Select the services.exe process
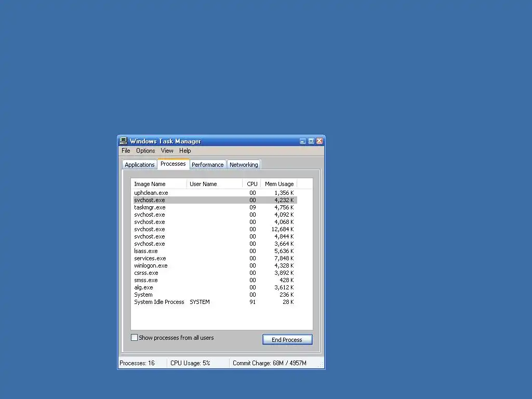The height and width of the screenshot is (399, 532). coord(215,259)
